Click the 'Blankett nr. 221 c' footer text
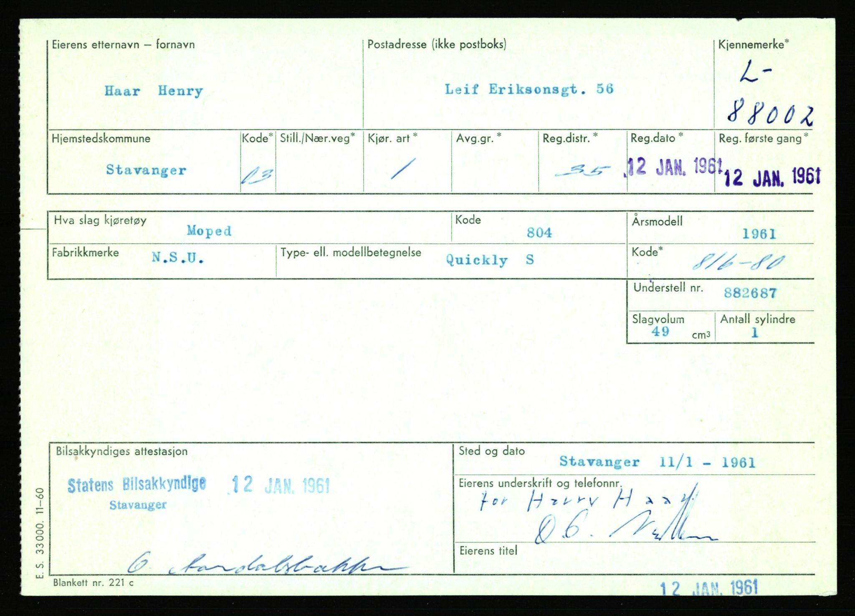Screen dimensions: 855x616 tap(93, 583)
